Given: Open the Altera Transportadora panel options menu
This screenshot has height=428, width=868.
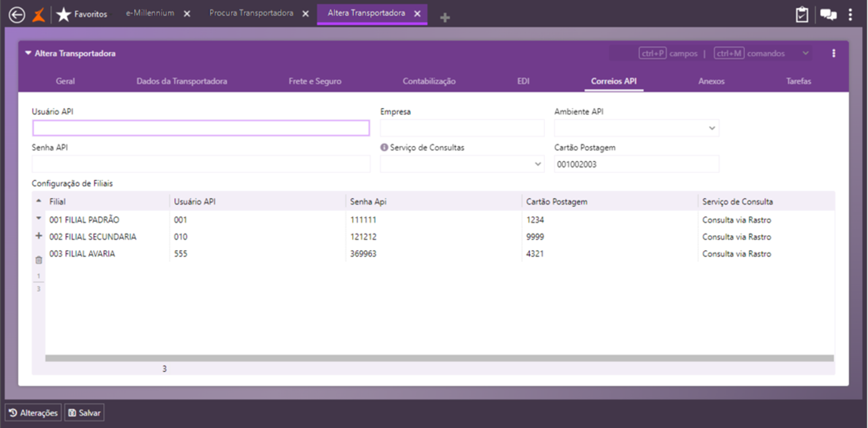Looking at the screenshot, I should (x=834, y=53).
